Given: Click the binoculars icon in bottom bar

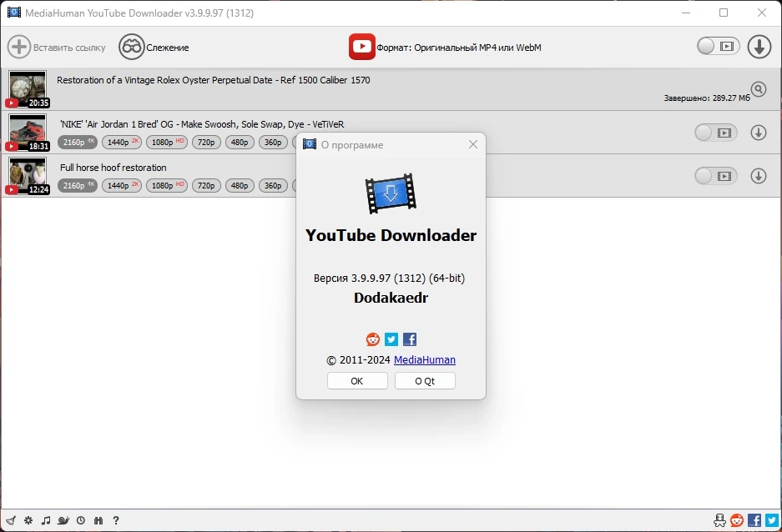Looking at the screenshot, I should [x=98, y=520].
